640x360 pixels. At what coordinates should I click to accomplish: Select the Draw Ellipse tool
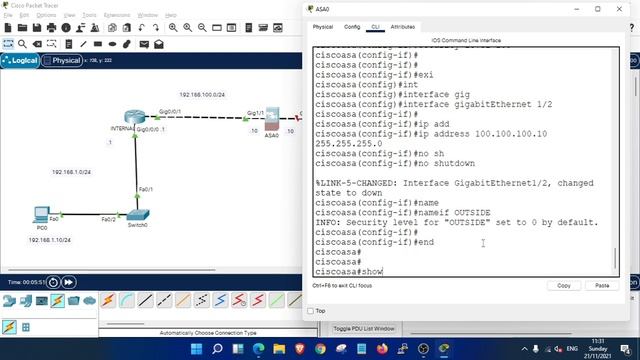[112, 44]
